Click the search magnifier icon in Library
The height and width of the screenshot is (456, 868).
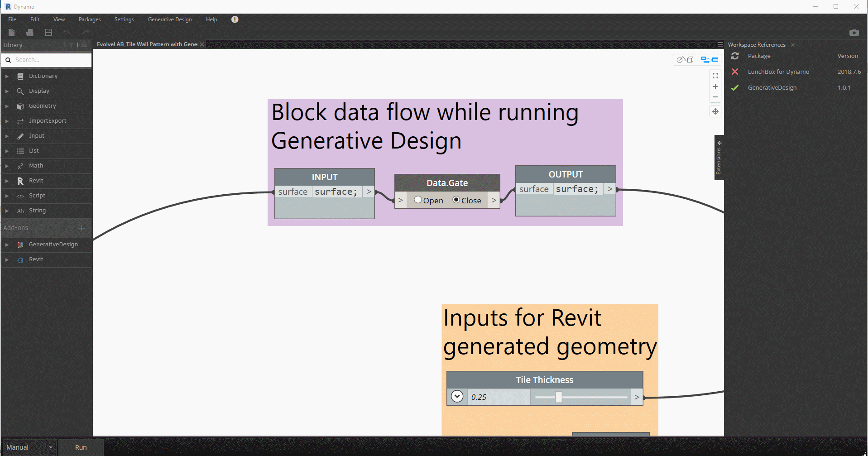pyautogui.click(x=8, y=60)
